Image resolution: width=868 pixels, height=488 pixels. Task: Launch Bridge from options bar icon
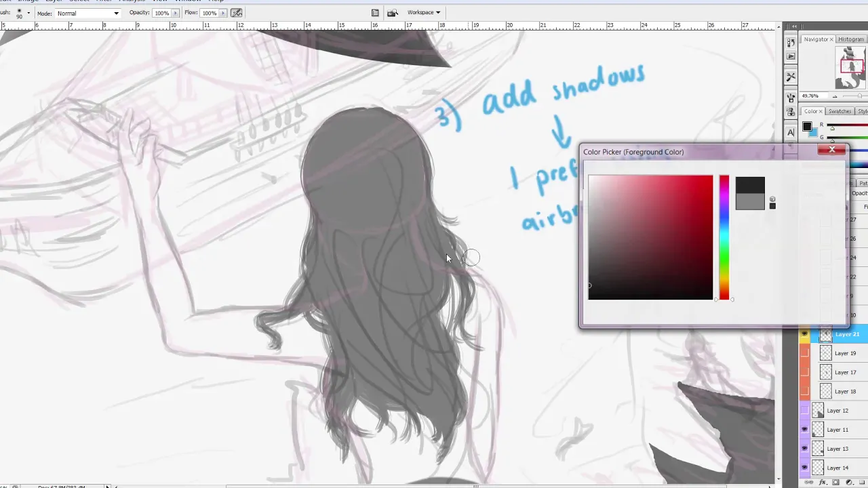pos(392,13)
